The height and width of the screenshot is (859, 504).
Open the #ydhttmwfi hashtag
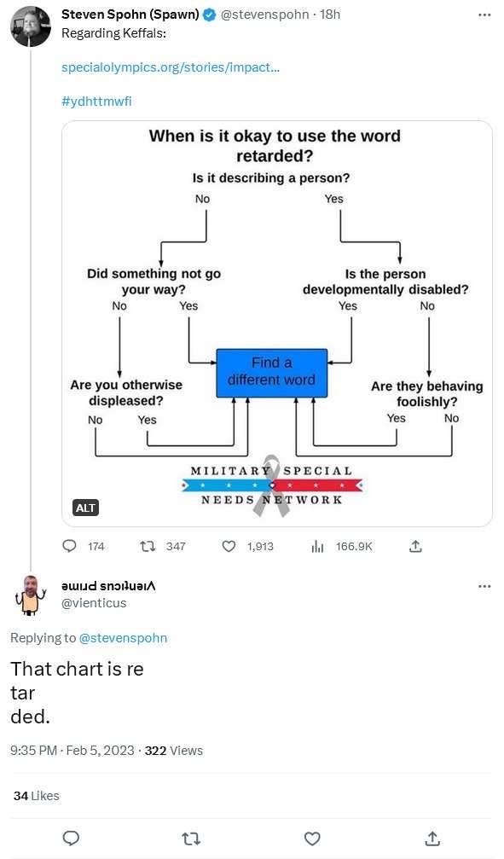(96, 102)
